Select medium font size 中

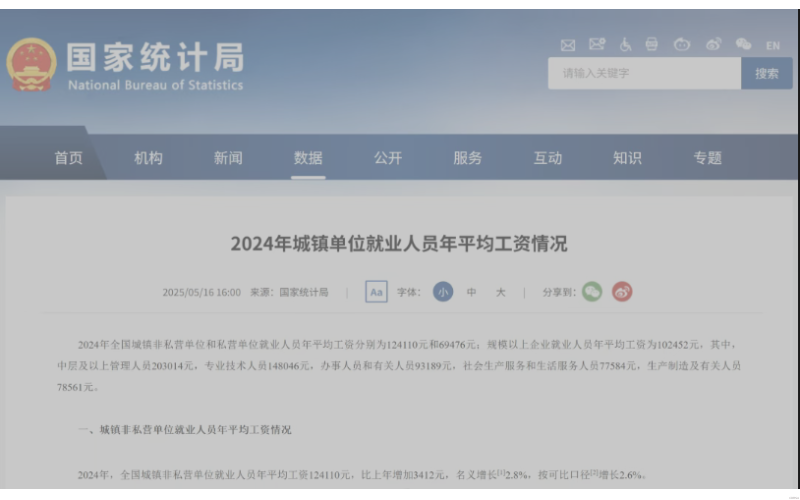click(x=471, y=292)
